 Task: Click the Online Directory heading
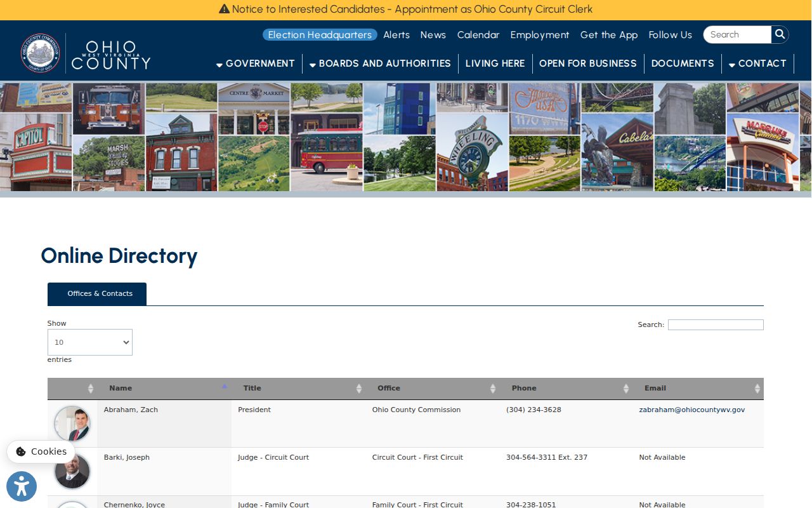[119, 256]
